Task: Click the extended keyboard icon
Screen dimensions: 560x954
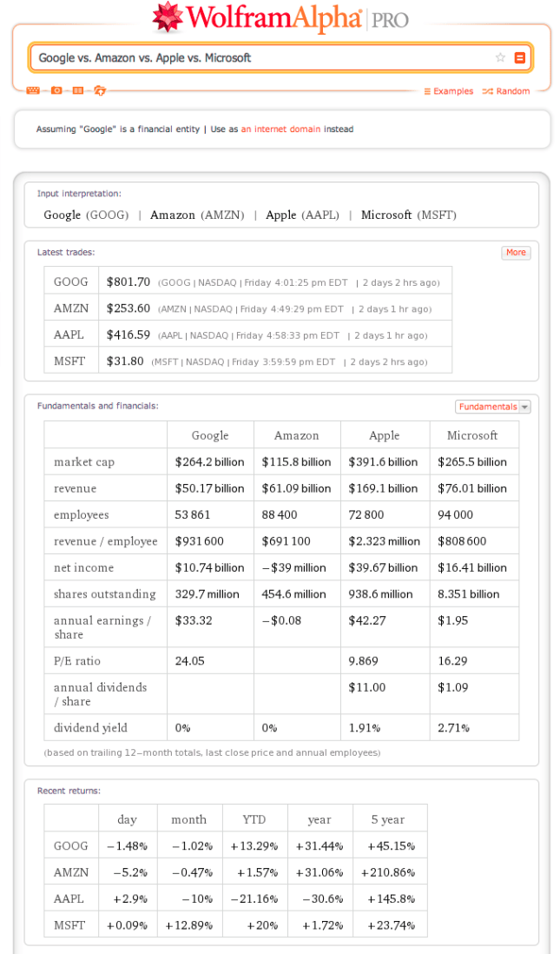Action: pyautogui.click(x=33, y=90)
